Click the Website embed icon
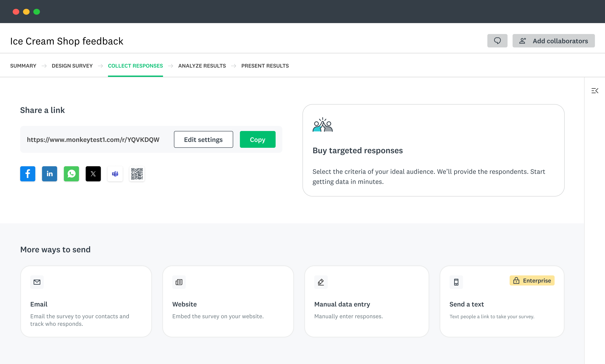Image resolution: width=605 pixels, height=364 pixels. point(179,282)
